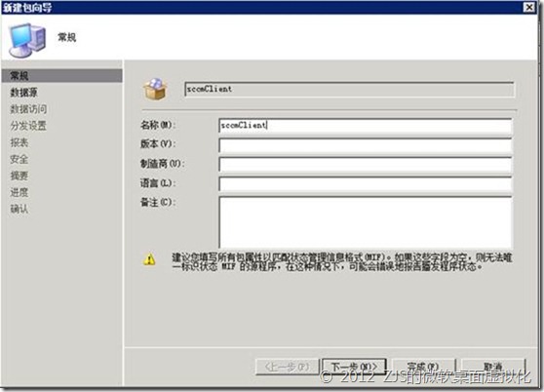Screen dimensions: 544x392
Task: Click the 制造商 manufacturer field
Action: tap(366, 165)
